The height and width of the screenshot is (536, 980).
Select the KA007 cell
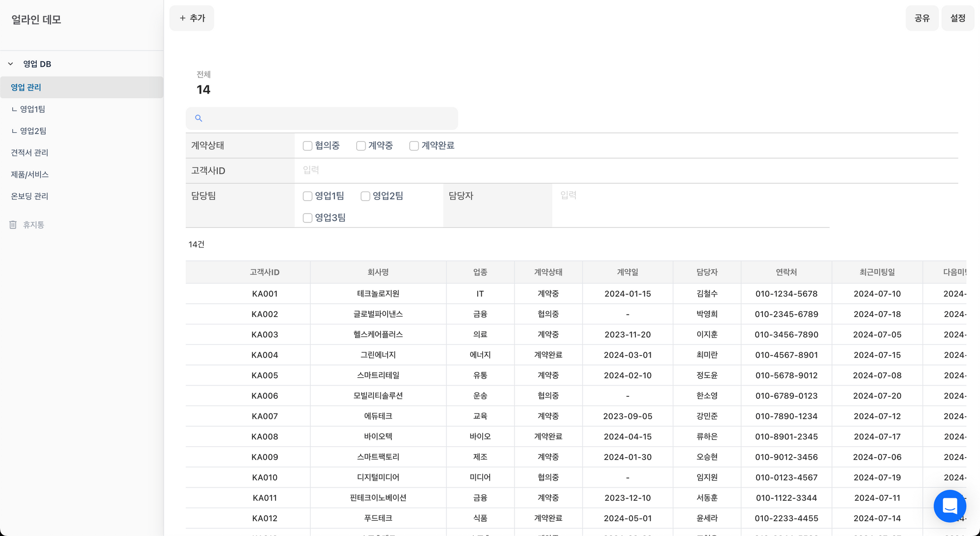(265, 416)
